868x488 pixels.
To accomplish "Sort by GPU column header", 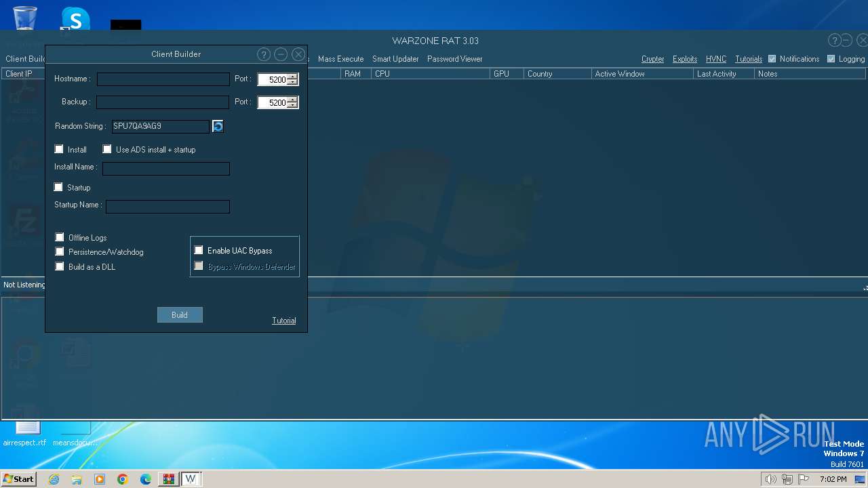I will point(507,74).
